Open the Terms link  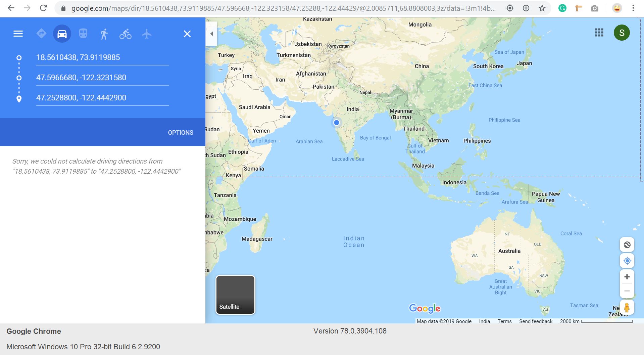[x=504, y=321]
